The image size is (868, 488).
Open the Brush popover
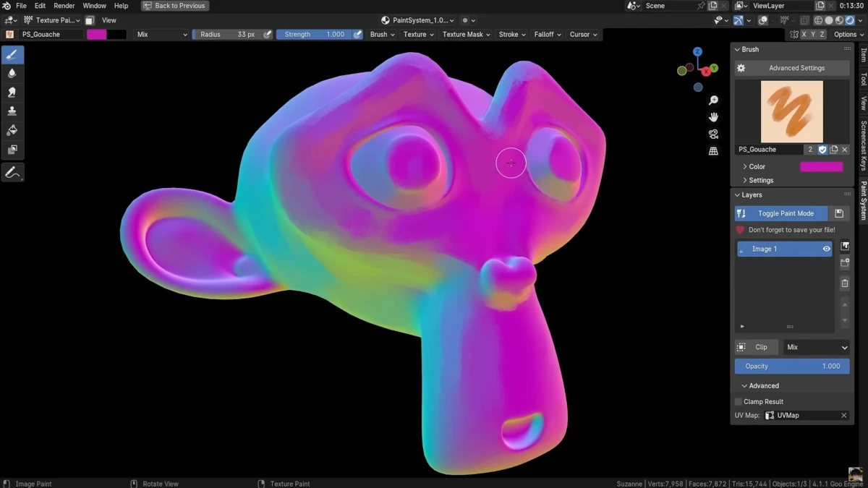382,35
